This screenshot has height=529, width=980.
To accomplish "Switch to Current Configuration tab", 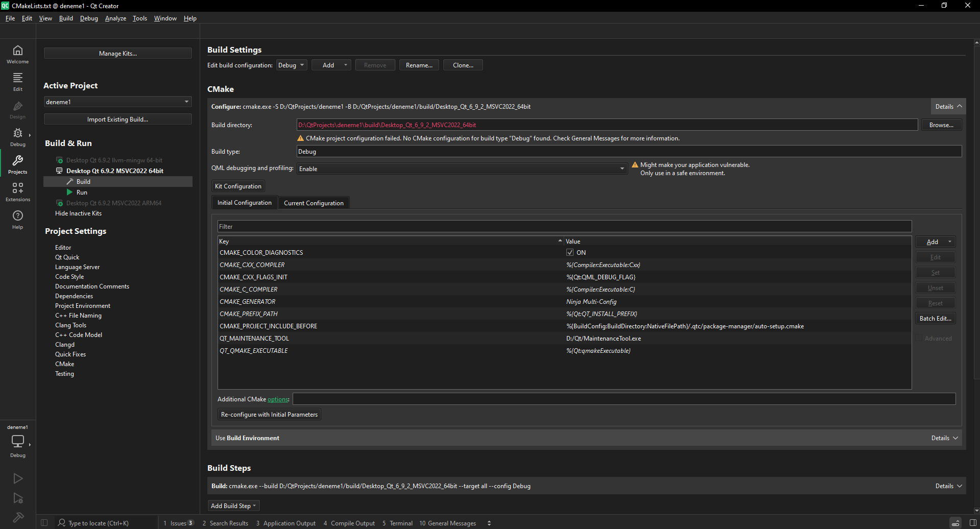I will pyautogui.click(x=314, y=203).
